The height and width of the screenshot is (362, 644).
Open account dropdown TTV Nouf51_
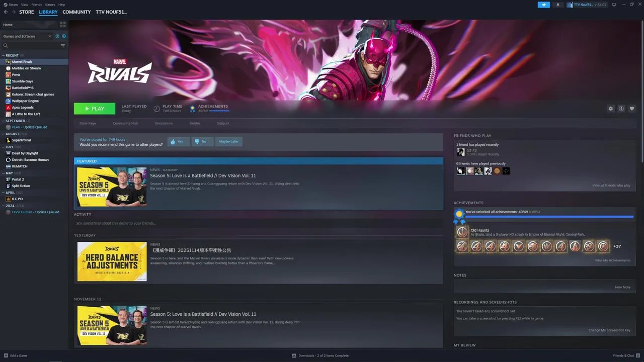(587, 5)
